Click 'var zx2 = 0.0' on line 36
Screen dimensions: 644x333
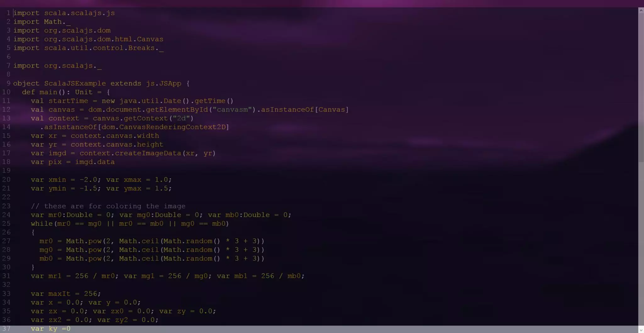[x=59, y=320]
